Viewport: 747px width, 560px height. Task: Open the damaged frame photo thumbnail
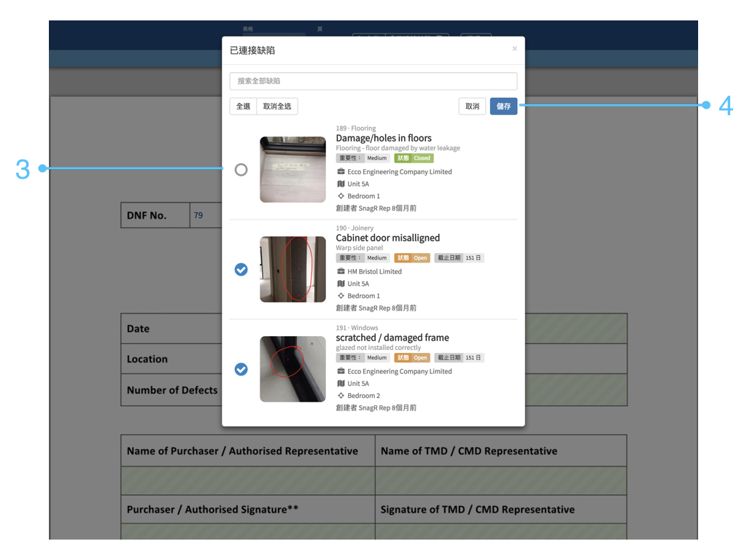[x=293, y=369]
